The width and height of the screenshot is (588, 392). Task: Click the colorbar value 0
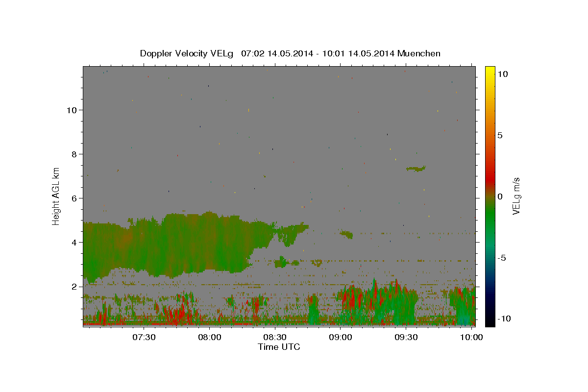(x=500, y=196)
